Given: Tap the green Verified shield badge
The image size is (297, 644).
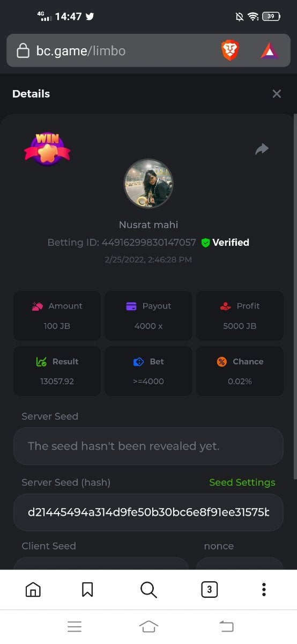Looking at the screenshot, I should pos(205,243).
